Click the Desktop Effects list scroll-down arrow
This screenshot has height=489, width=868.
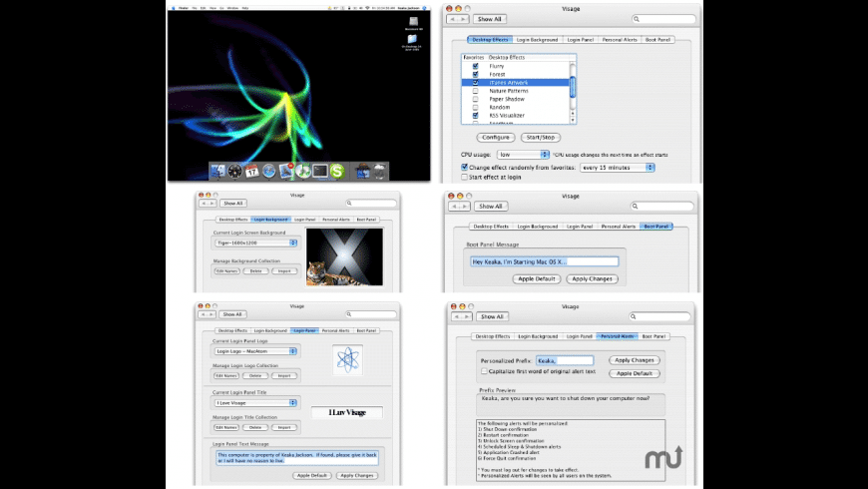point(573,120)
